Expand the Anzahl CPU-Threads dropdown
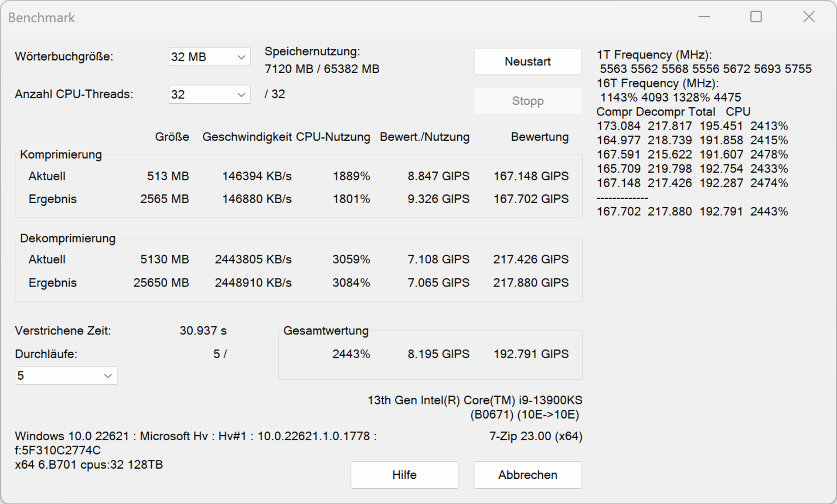Viewport: 837px width, 504px height. pyautogui.click(x=209, y=95)
